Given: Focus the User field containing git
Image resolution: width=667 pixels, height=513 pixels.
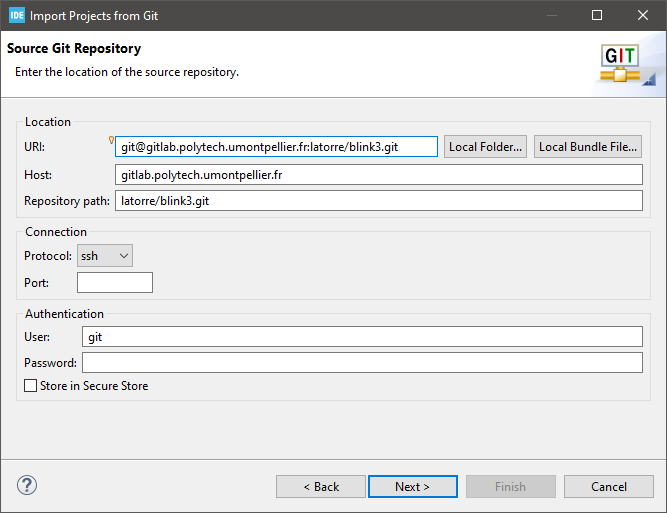Looking at the screenshot, I should point(362,337).
